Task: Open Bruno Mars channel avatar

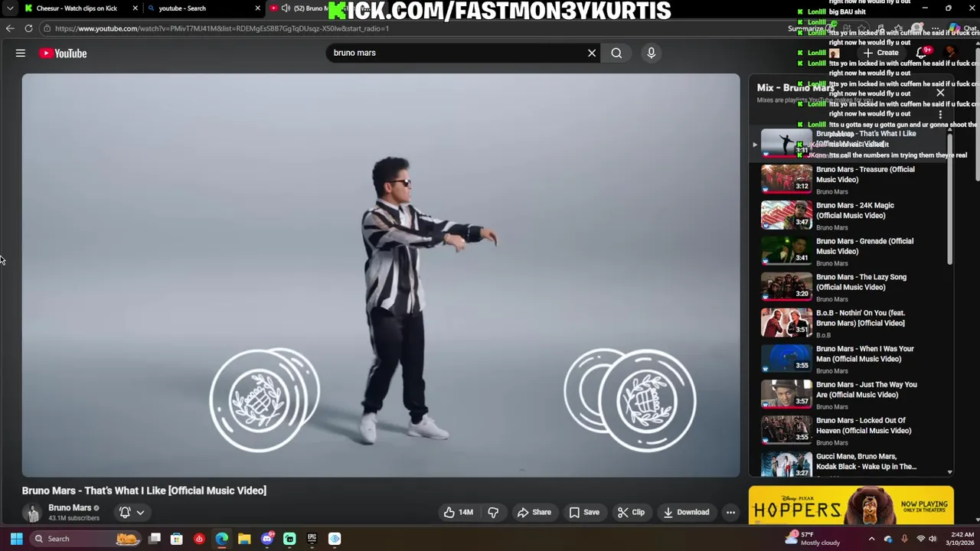Action: 32,513
